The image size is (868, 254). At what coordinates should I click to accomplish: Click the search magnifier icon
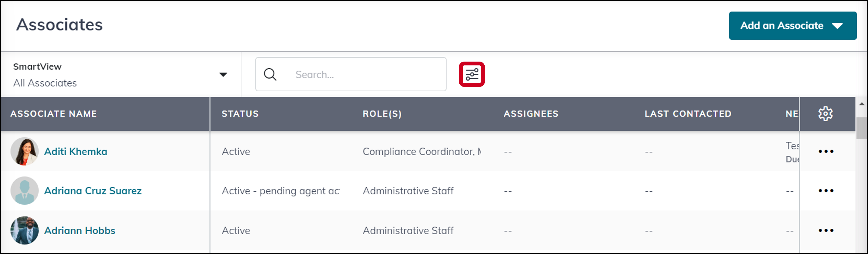point(270,74)
